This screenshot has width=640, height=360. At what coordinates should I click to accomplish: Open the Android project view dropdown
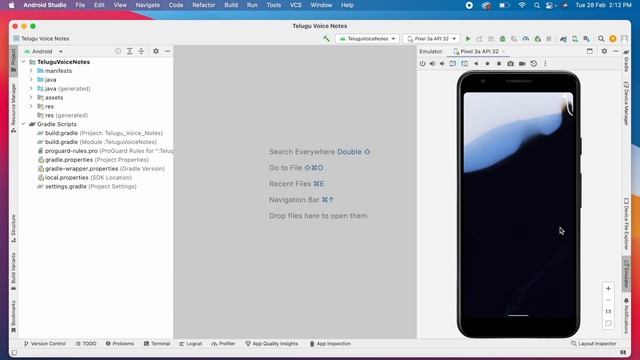click(44, 51)
